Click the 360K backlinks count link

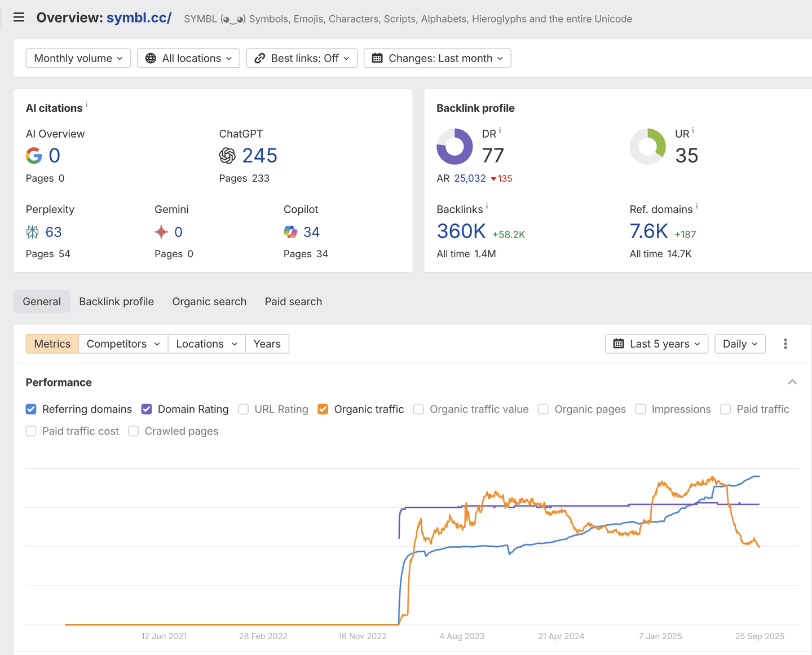[x=461, y=231]
